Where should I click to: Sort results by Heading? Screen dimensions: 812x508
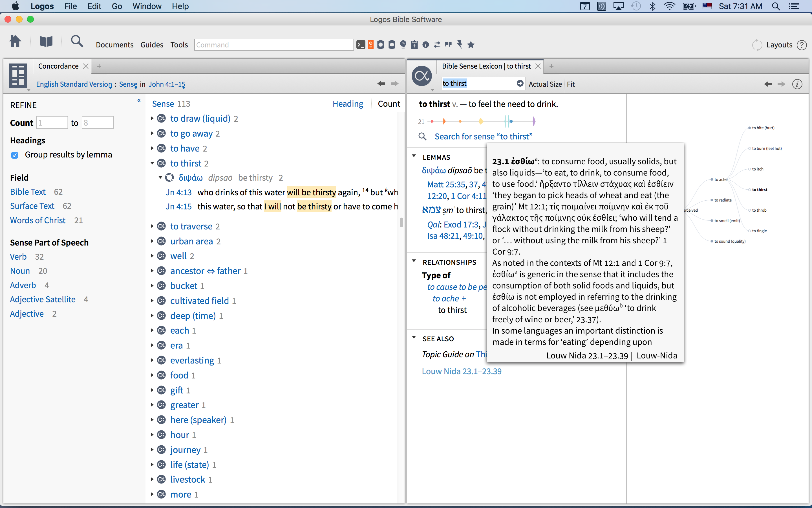(348, 104)
